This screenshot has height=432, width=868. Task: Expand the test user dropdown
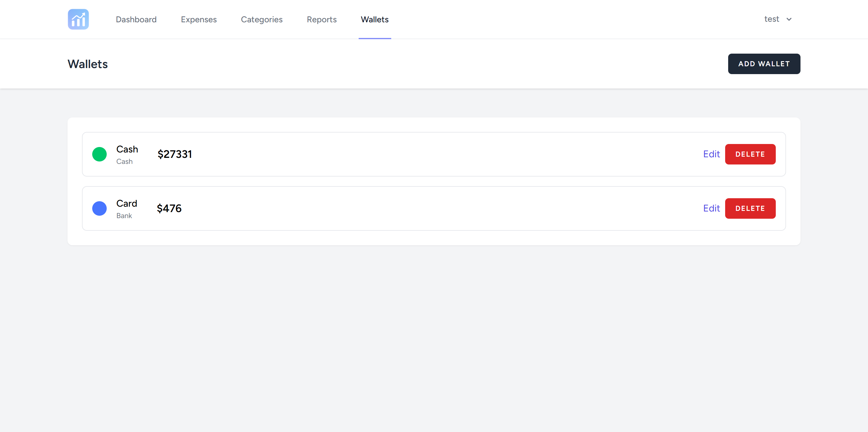point(772,19)
